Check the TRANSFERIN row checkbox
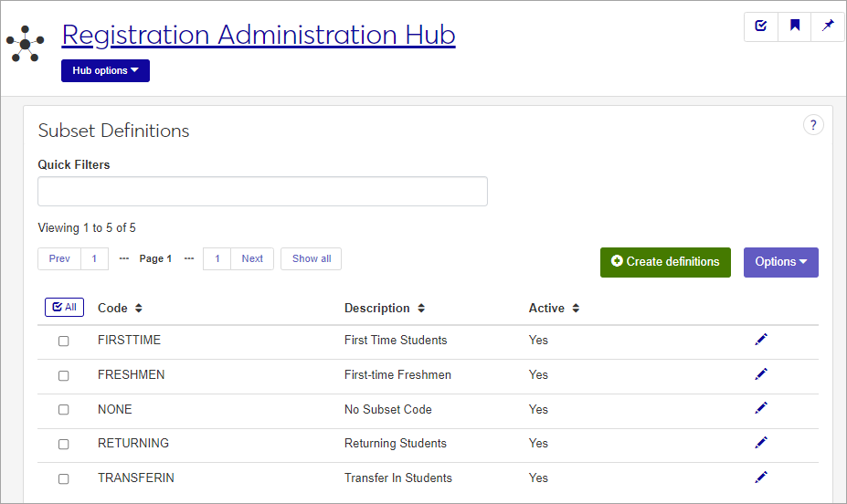 pos(64,478)
